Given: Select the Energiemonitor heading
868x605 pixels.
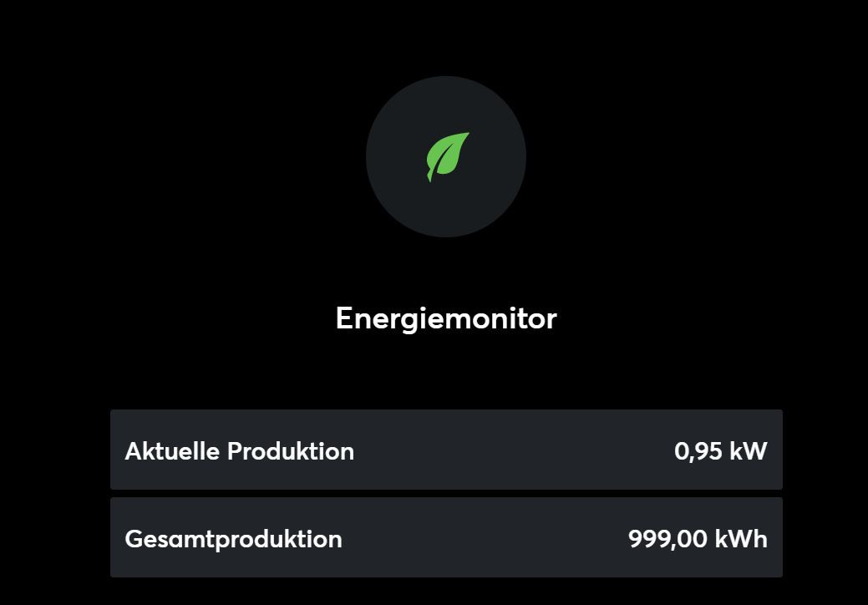Looking at the screenshot, I should [x=446, y=318].
